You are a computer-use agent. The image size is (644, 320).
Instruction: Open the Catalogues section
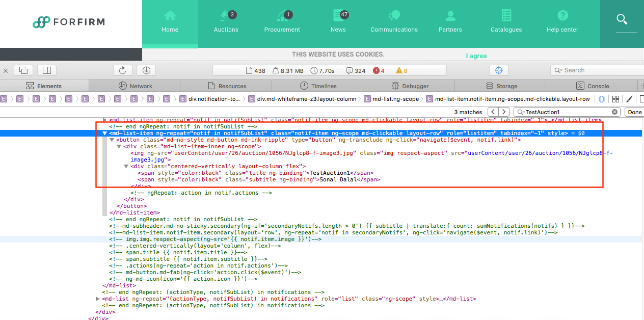click(x=506, y=21)
